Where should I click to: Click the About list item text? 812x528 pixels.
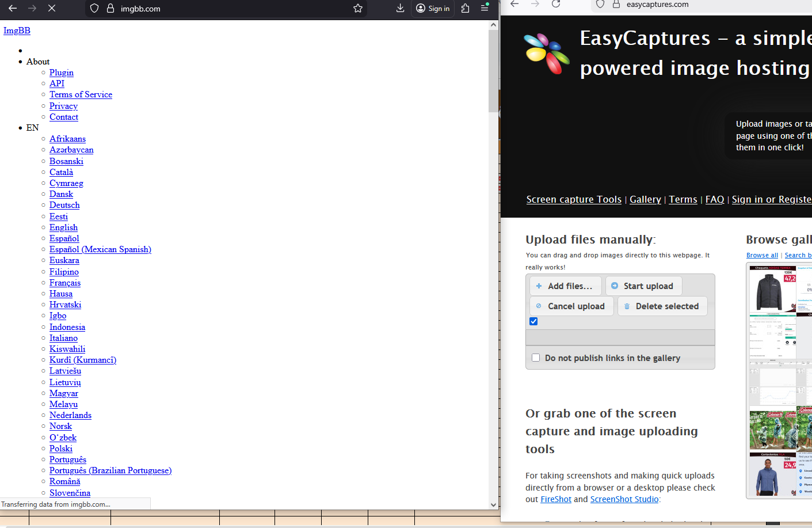(x=38, y=62)
